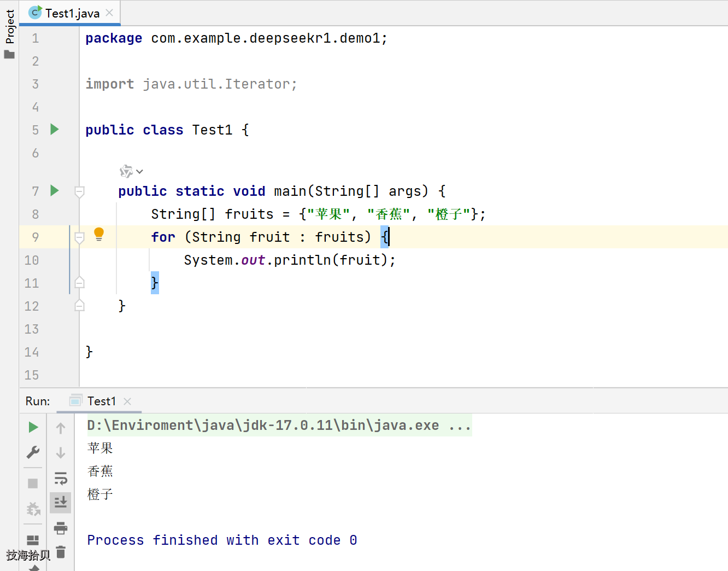
Task: Click the package declaration on line 1
Action: coord(236,38)
